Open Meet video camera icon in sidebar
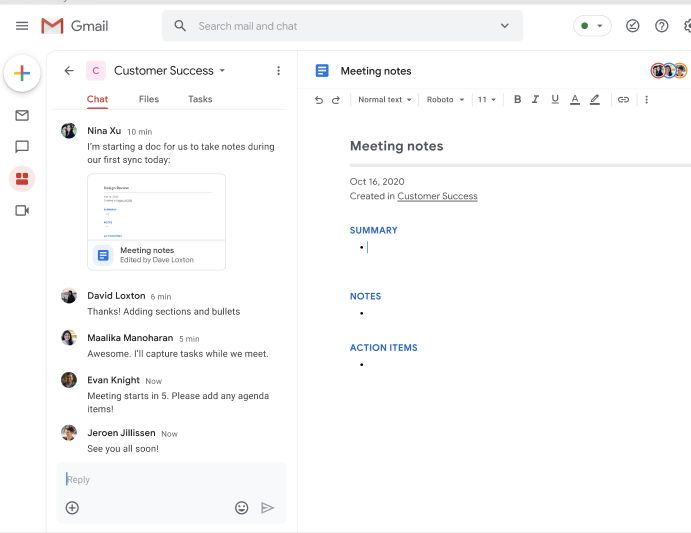The image size is (691, 533). pyautogui.click(x=22, y=210)
